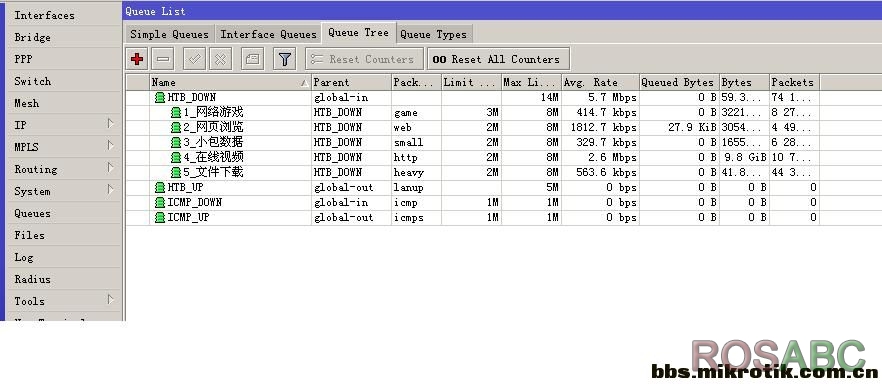Open the filter funnel button
Viewport: 882px width, 384px height.
pos(285,59)
